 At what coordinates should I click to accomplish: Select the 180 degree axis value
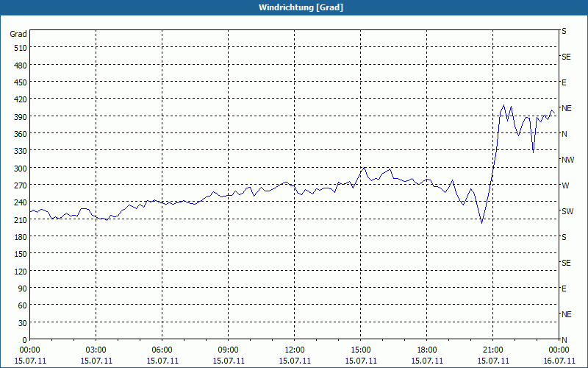pos(21,237)
